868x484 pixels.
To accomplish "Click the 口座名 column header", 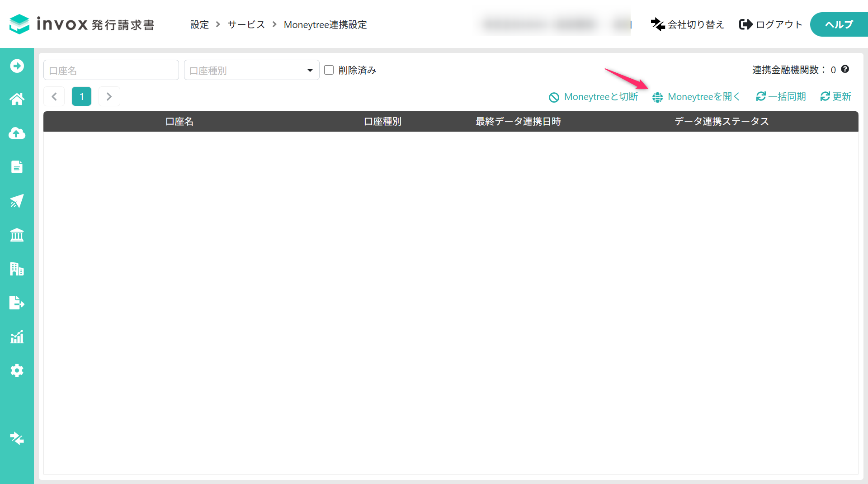I will pyautogui.click(x=179, y=121).
